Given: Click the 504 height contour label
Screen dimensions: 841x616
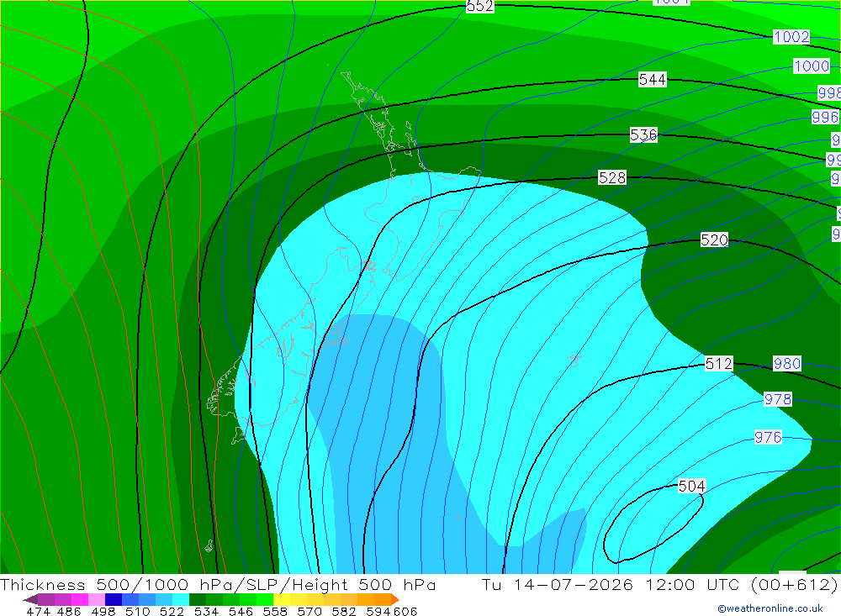Looking at the screenshot, I should (x=692, y=486).
